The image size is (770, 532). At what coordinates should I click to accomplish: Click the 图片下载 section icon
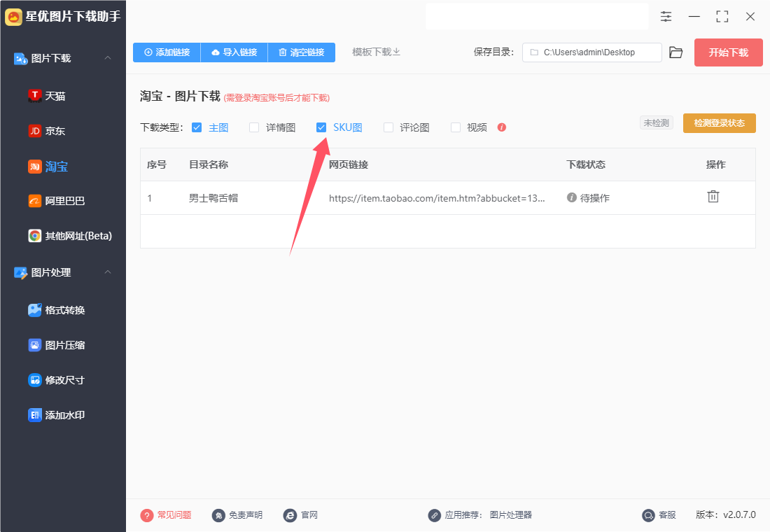pyautogui.click(x=20, y=59)
